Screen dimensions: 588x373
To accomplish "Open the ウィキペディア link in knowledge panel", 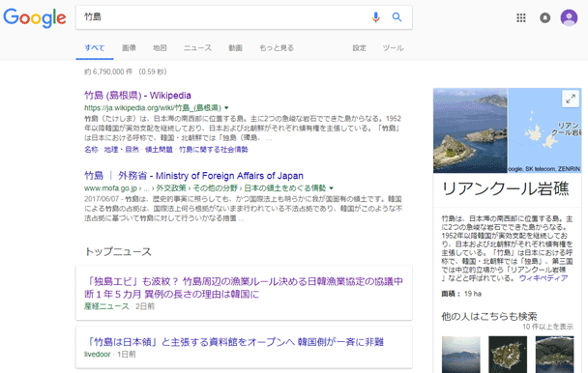I will (x=544, y=278).
